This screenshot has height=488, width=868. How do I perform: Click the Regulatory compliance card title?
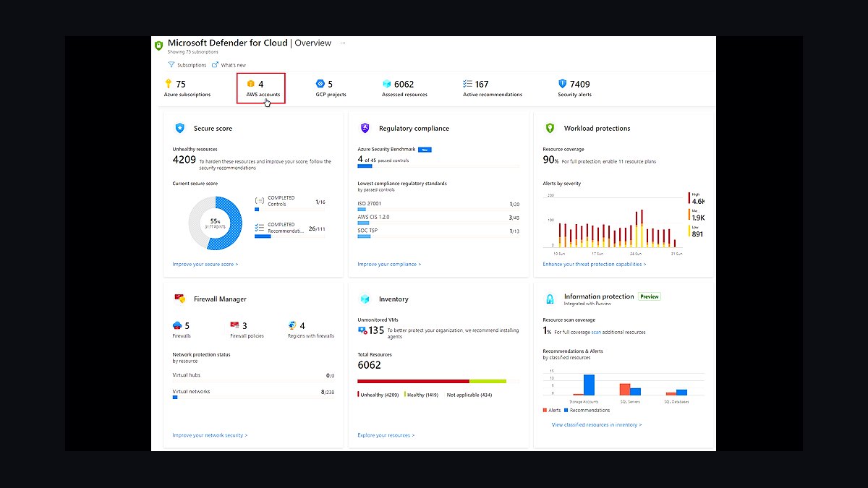[x=414, y=128]
